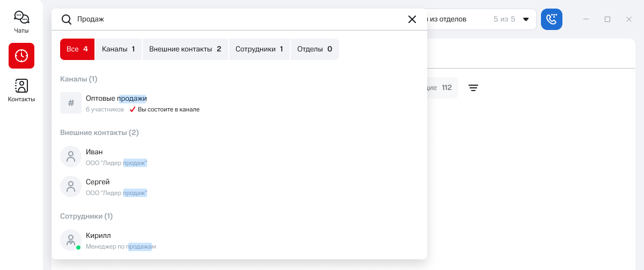
Task: Maximize the application window
Action: pos(608,19)
